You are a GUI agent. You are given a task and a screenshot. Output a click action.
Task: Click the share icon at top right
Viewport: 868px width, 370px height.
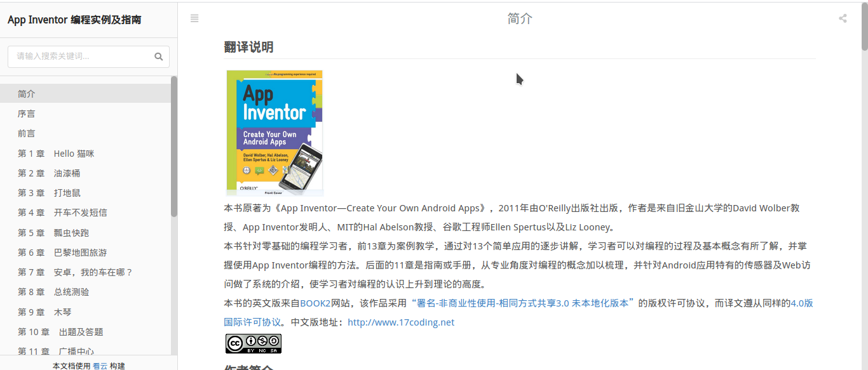tap(842, 18)
